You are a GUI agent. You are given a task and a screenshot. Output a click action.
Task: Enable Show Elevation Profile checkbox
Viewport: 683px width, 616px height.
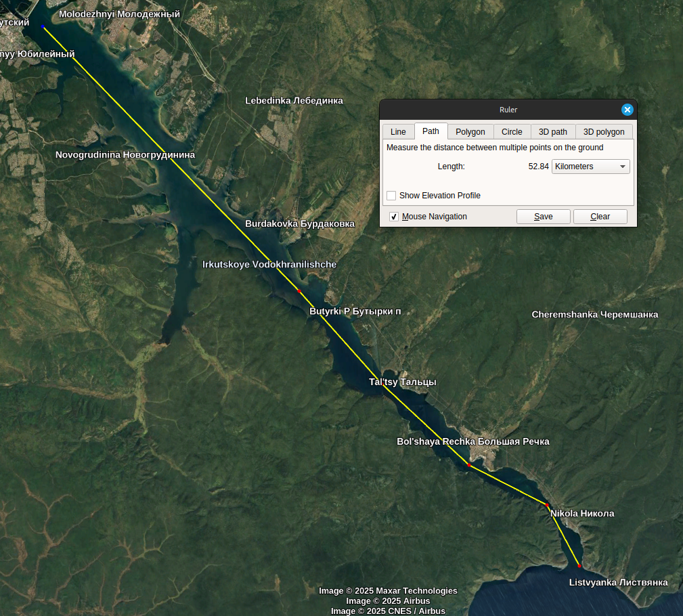tap(391, 196)
